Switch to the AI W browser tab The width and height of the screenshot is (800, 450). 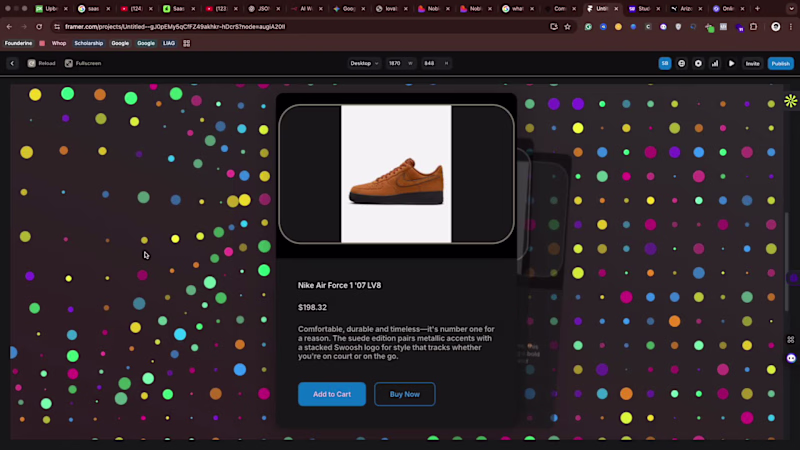(307, 9)
